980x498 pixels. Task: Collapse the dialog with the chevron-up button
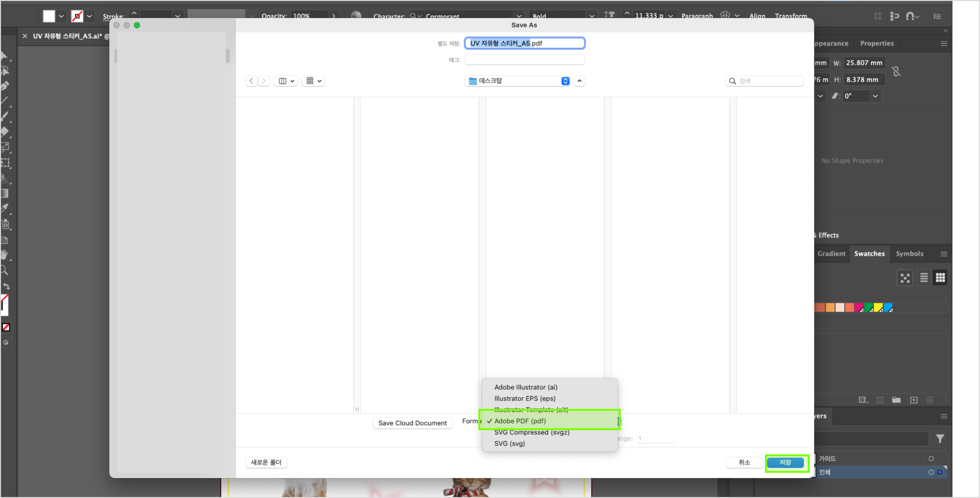580,81
